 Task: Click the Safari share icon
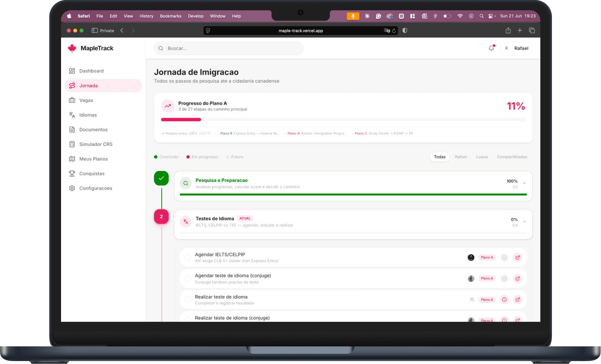508,30
